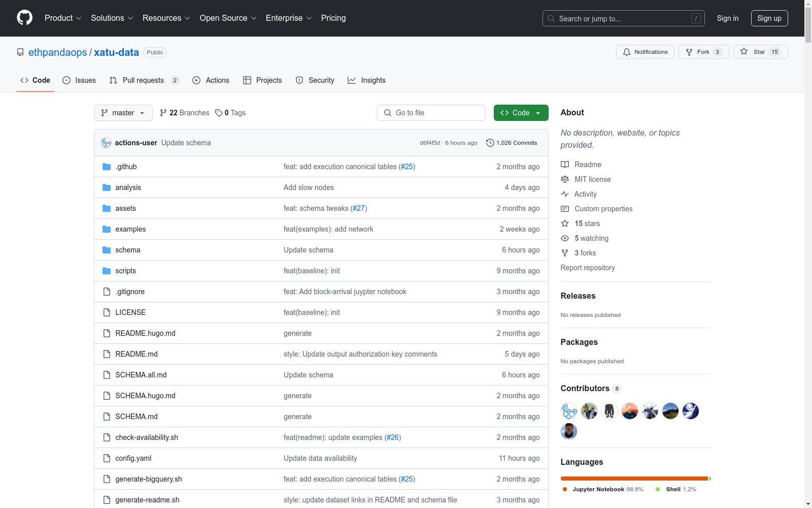Open the SCHEMA.all.md file
Viewport: 812px width, 508px height.
(141, 375)
